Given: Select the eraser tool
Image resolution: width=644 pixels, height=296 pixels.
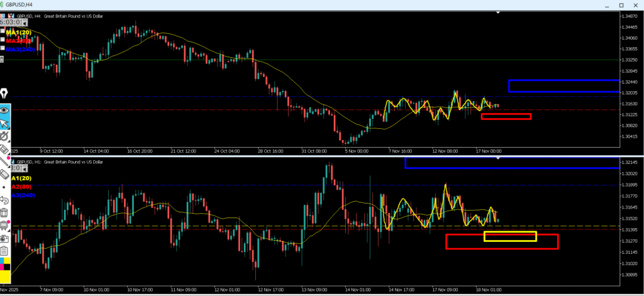Looking at the screenshot, I should tap(5, 175).
